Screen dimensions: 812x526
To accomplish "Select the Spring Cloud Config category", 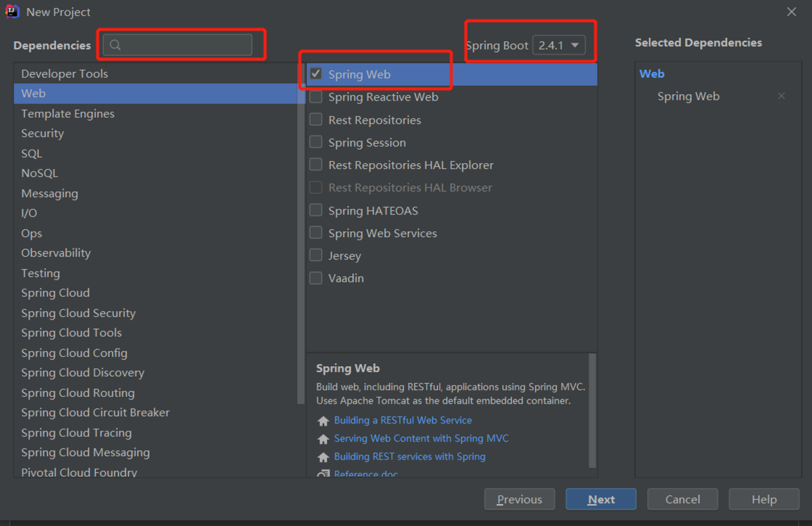I will [74, 353].
